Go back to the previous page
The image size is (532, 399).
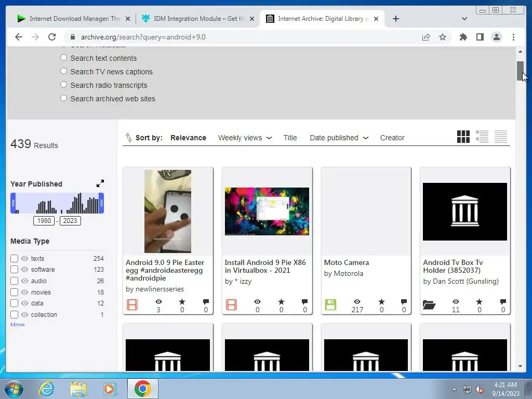click(x=19, y=37)
